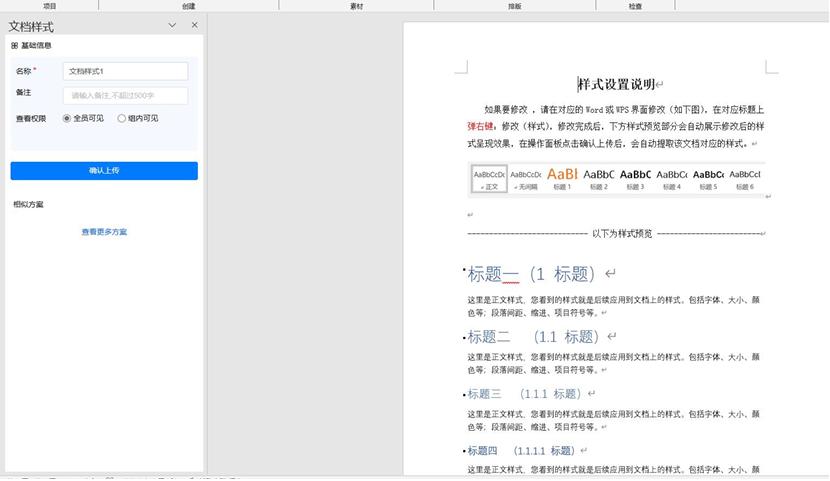Click the collapse marker before 标题二 heading

464,338
